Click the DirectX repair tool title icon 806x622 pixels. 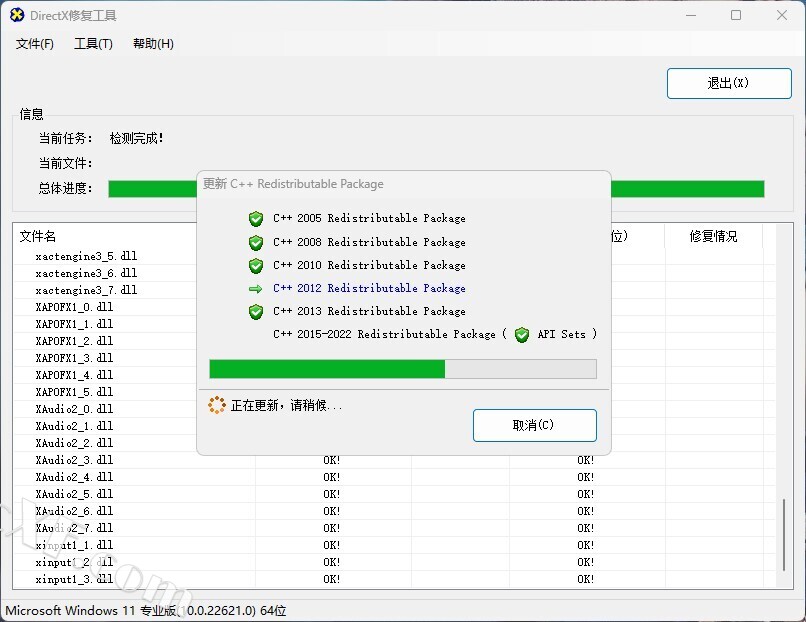17,15
